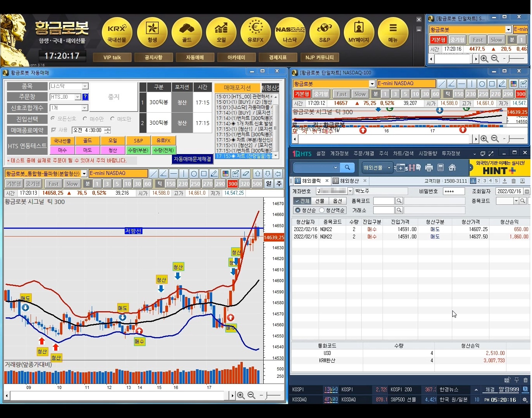Open the 오일 gold circle icon
532x418 pixels.
pos(221,33)
